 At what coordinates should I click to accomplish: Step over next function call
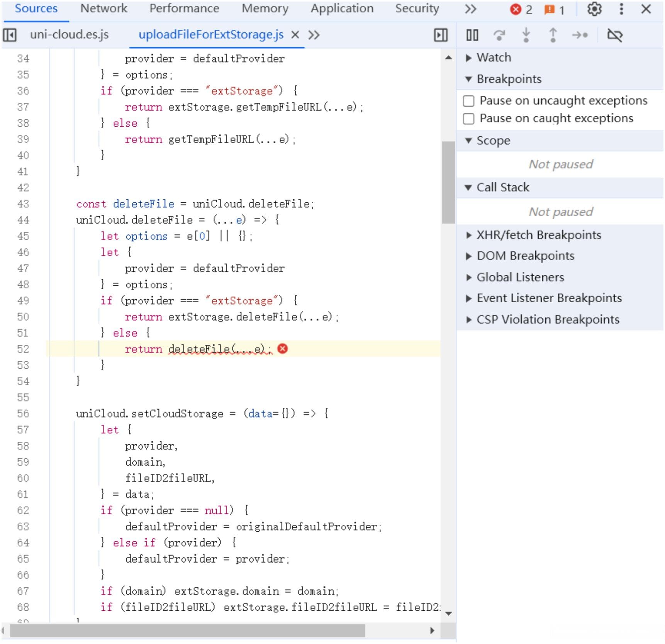(x=499, y=35)
